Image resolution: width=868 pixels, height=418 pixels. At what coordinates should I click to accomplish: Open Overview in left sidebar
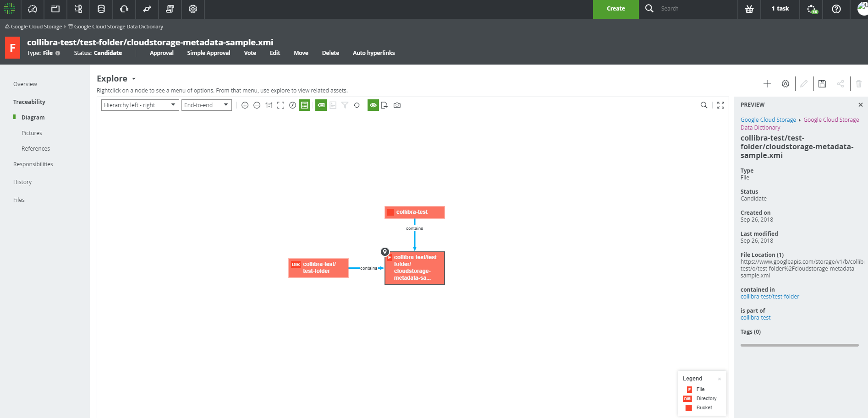(25, 84)
